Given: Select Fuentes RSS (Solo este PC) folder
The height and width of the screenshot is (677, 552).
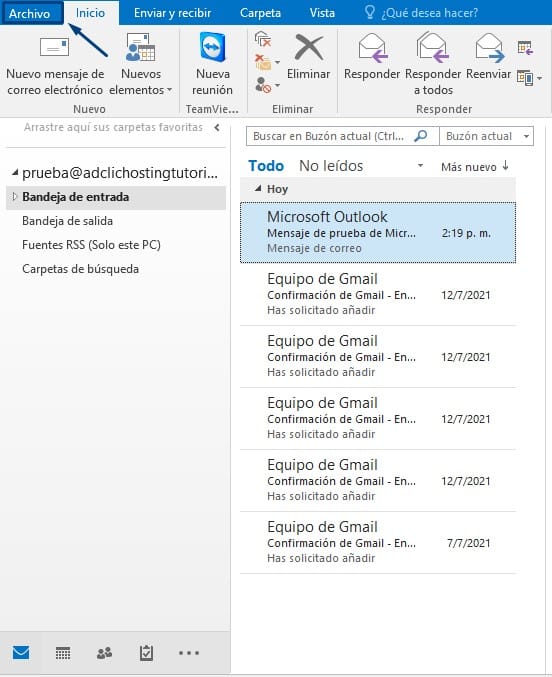Looking at the screenshot, I should 91,245.
